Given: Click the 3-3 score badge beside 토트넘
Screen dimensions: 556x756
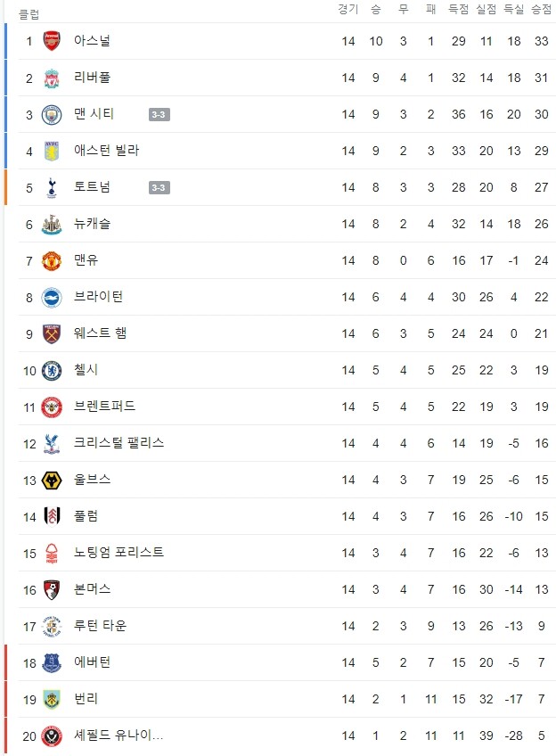Looking at the screenshot, I should pyautogui.click(x=159, y=187).
